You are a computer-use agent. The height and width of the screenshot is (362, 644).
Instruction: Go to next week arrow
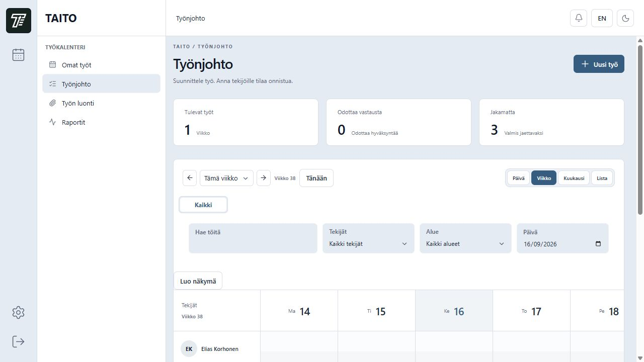click(264, 178)
